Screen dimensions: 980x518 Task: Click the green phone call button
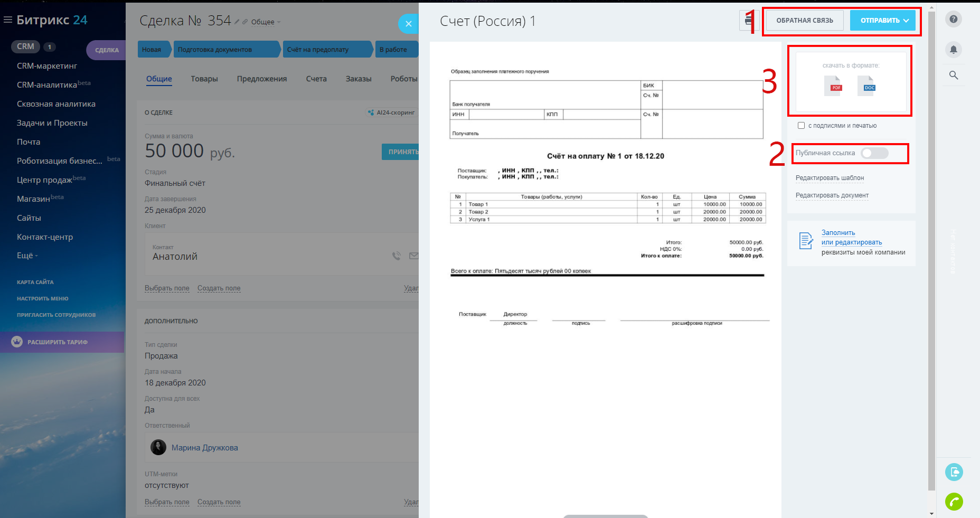pyautogui.click(x=954, y=502)
